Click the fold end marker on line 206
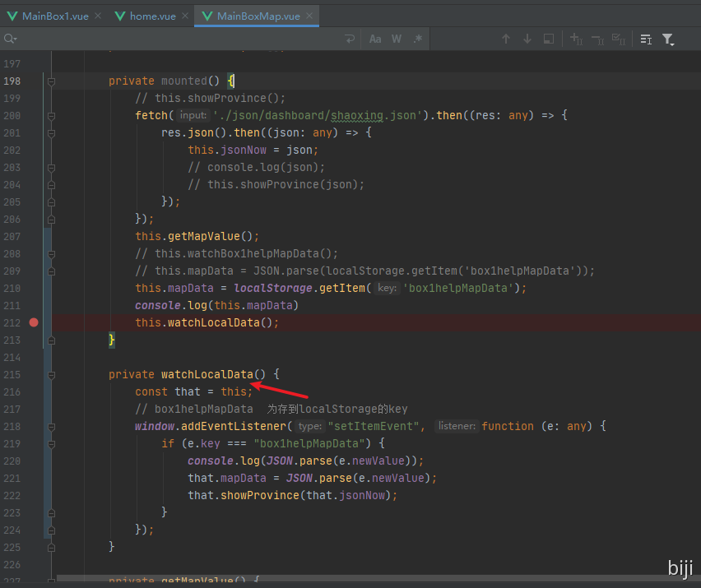Image resolution: width=701 pixels, height=588 pixels. pyautogui.click(x=51, y=220)
